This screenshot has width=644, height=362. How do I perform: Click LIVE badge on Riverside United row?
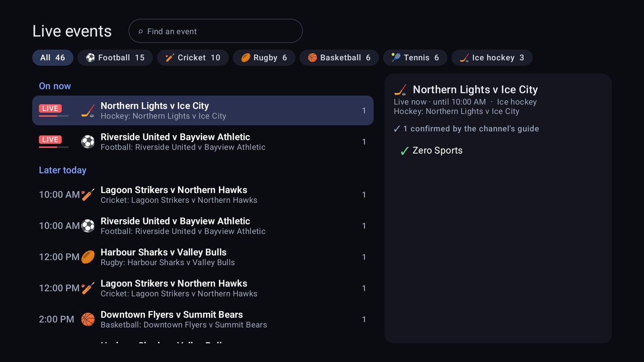[x=50, y=140]
